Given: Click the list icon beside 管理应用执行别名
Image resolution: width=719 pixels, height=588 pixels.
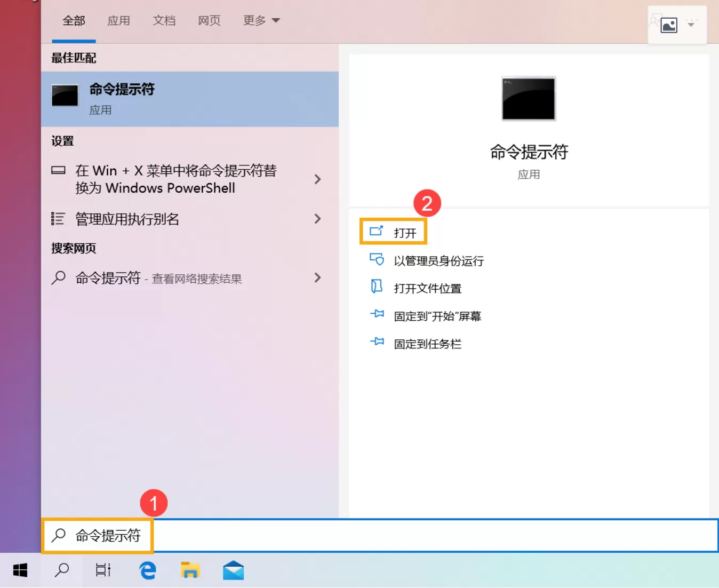Looking at the screenshot, I should point(57,219).
